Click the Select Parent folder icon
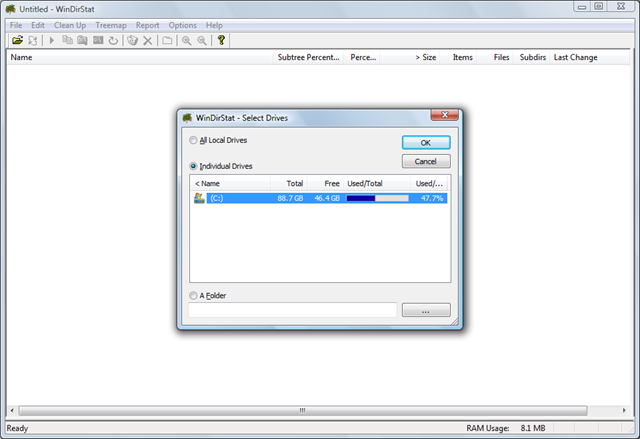This screenshot has height=439, width=640. (167, 40)
